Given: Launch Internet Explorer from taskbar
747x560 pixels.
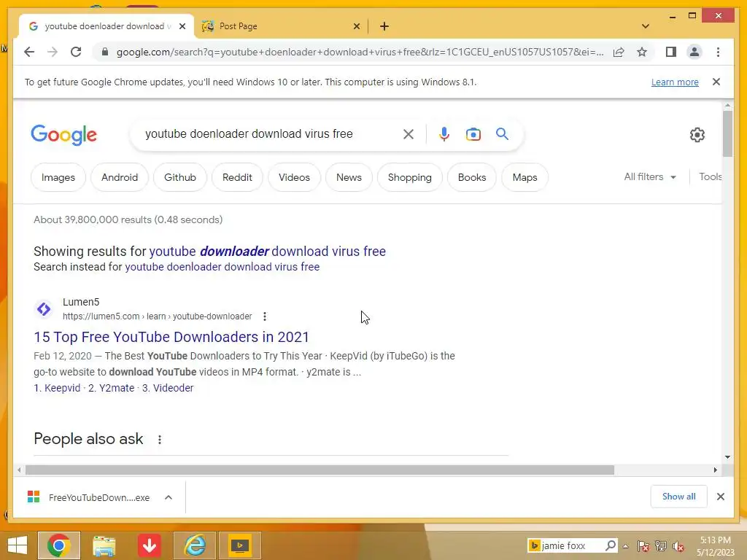Looking at the screenshot, I should pyautogui.click(x=195, y=545).
